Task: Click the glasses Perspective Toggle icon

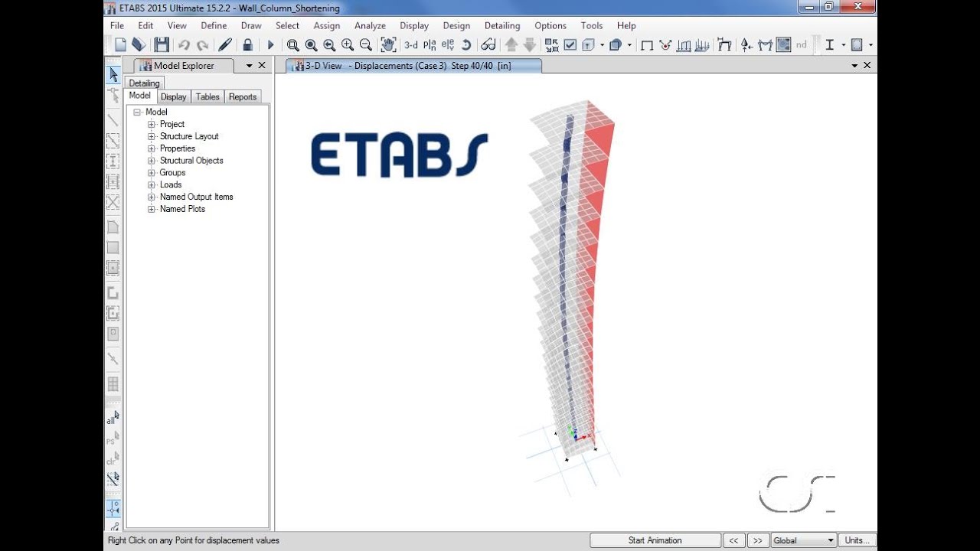Action: (x=488, y=45)
